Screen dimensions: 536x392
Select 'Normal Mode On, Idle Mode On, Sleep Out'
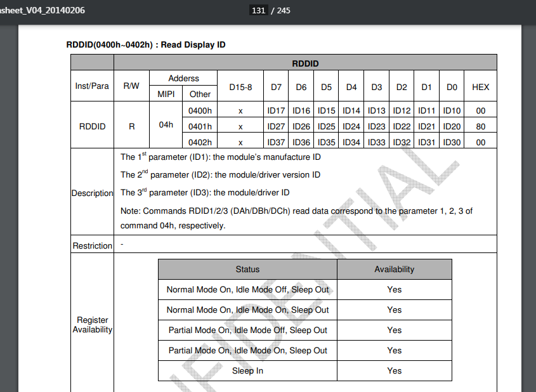247,310
